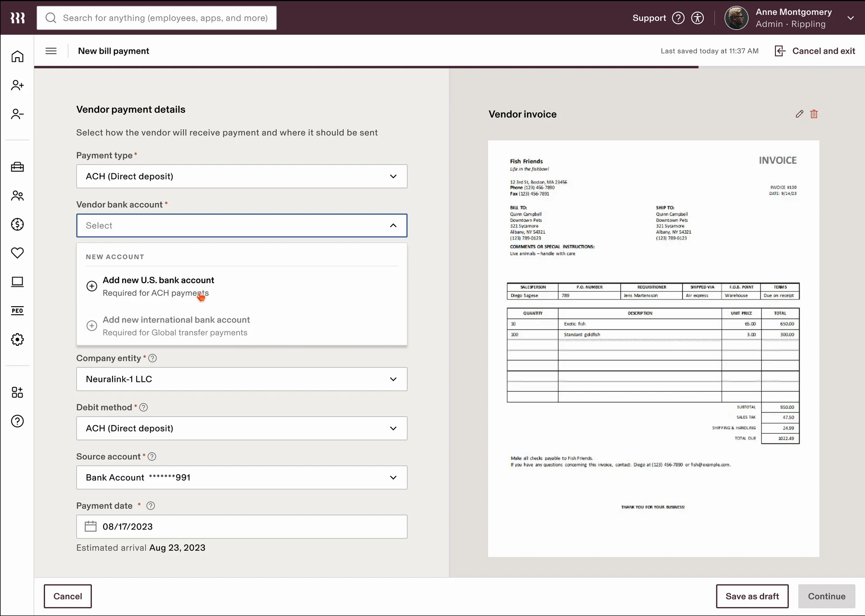865x616 pixels.
Task: Edit the vendor invoice with pencil icon
Action: coord(799,114)
